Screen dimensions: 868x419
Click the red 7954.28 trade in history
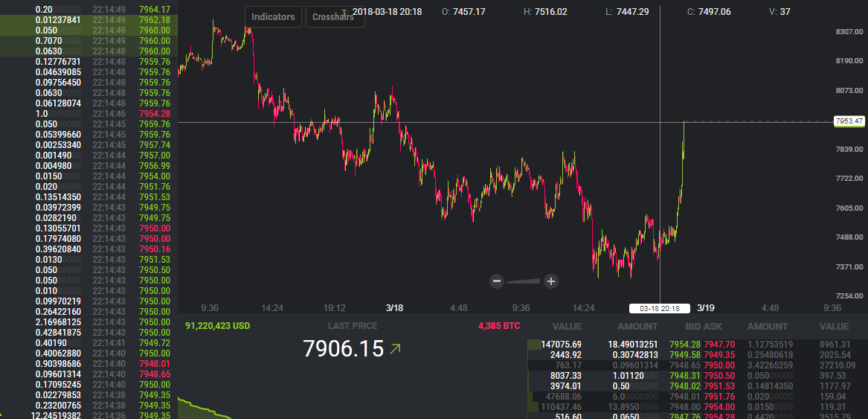[x=154, y=114]
